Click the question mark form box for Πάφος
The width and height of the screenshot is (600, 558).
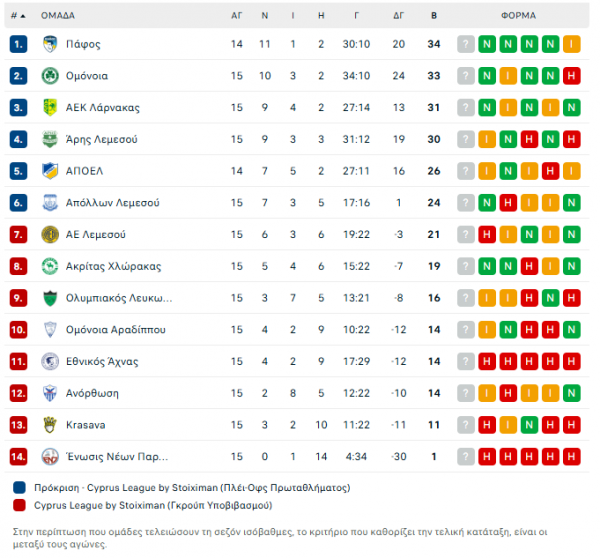click(x=466, y=44)
